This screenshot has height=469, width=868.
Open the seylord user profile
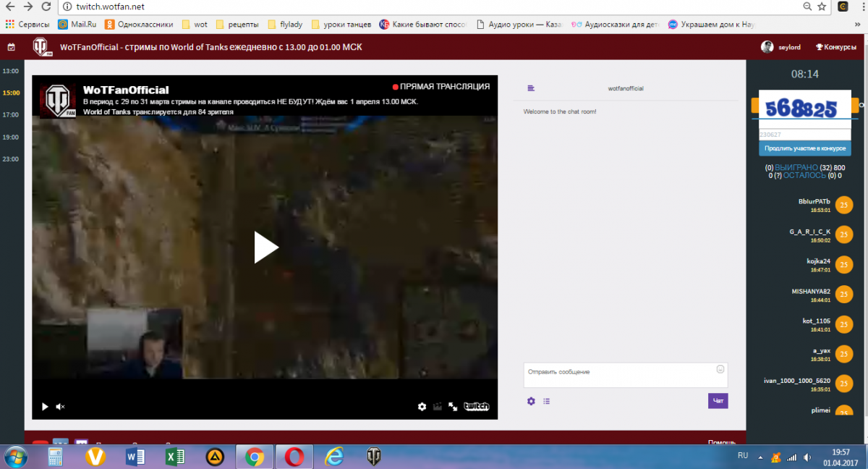tap(780, 47)
